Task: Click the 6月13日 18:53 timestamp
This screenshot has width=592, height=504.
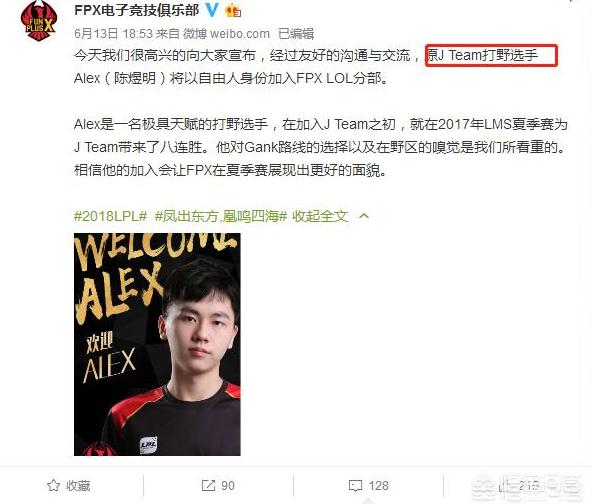Action: click(113, 34)
